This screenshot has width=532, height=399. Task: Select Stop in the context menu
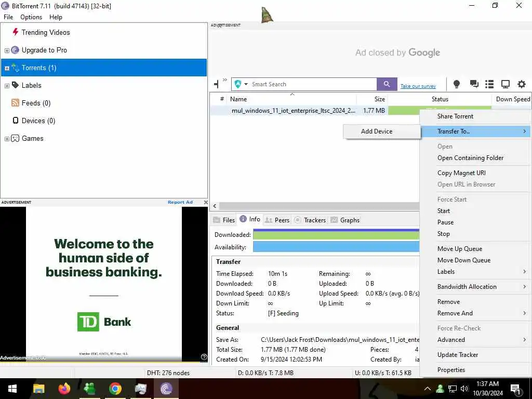click(x=475, y=234)
